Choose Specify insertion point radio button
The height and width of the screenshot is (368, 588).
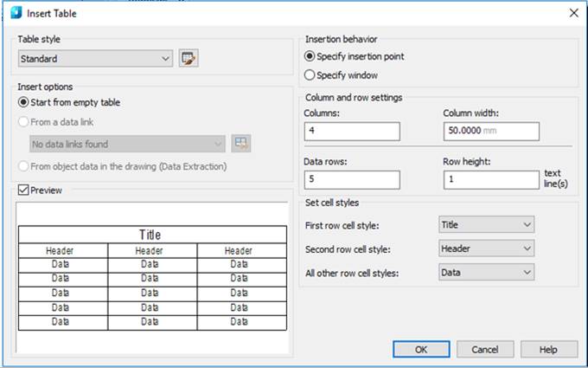tap(310, 56)
